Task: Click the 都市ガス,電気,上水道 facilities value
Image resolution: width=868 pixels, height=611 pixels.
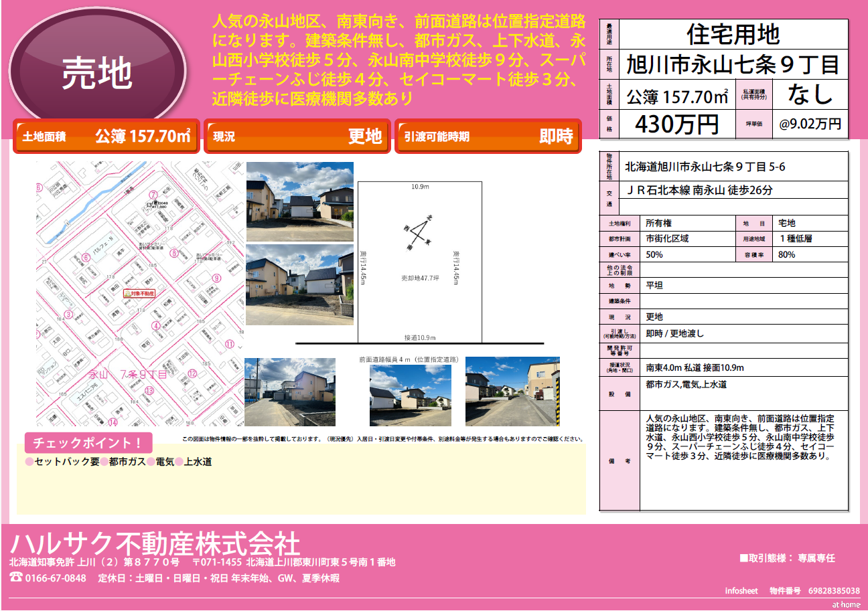Action: [686, 385]
